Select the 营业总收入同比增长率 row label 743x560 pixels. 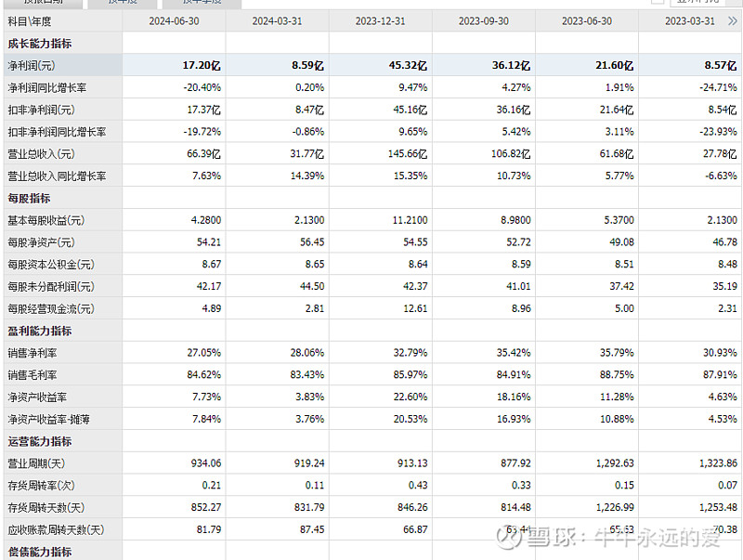(57, 176)
